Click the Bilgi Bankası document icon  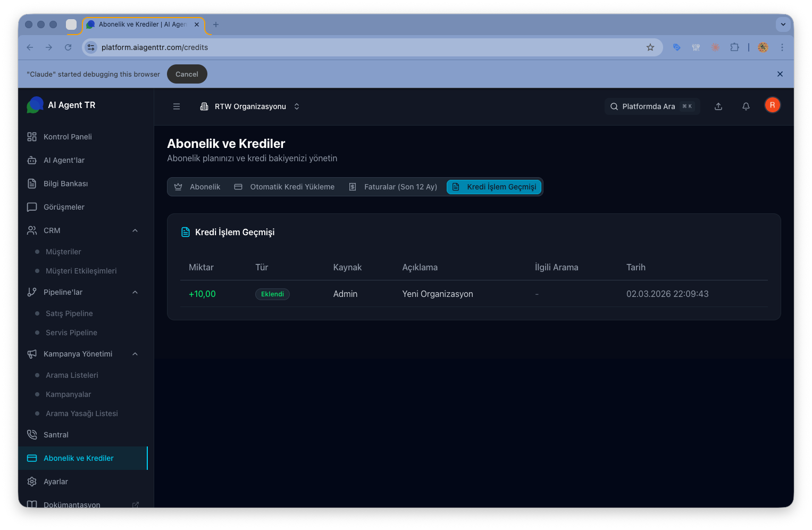(32, 184)
